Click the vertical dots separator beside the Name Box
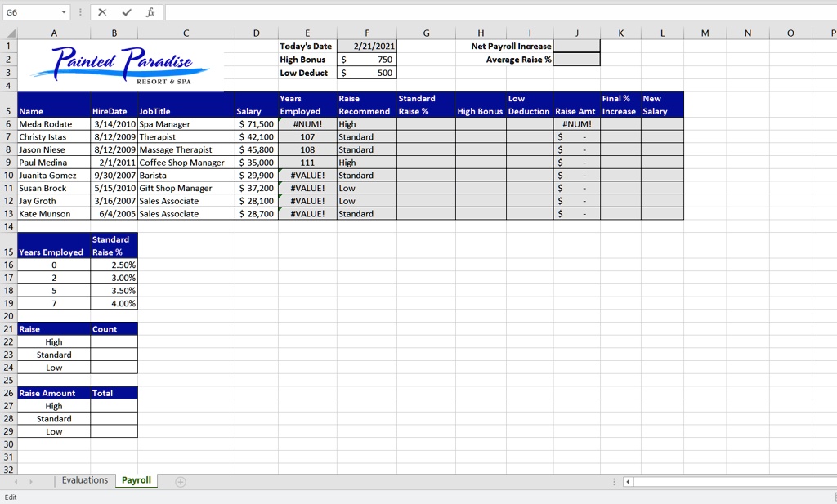 coord(78,12)
